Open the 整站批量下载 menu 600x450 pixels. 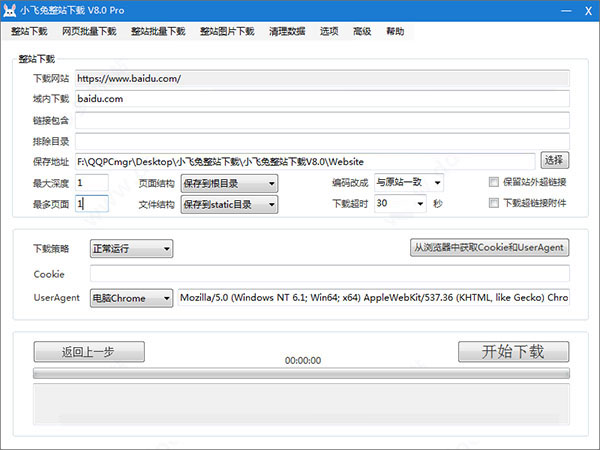click(158, 31)
